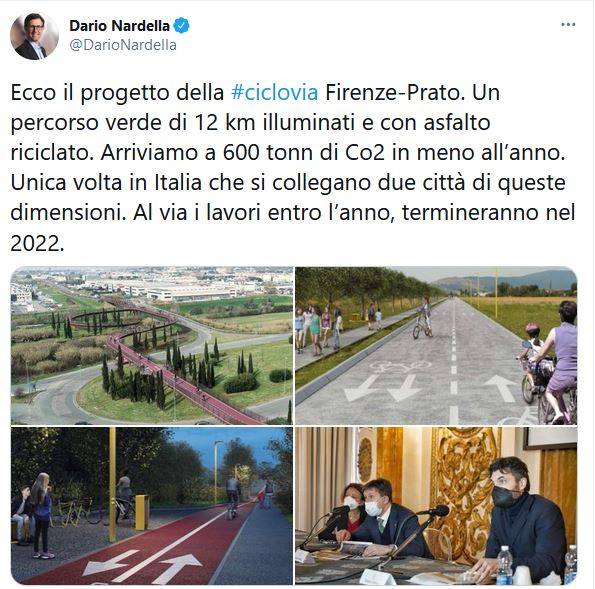Click the woman in purple cycling in the daytime render
This screenshot has width=595, height=589.
[x=560, y=361]
